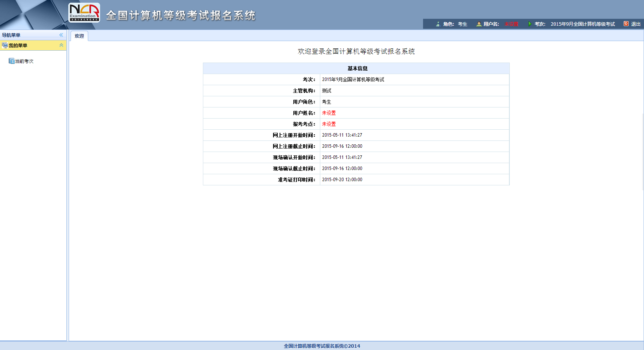
Task: Collapse the 我的菜单 section with chevron
Action: (61, 45)
